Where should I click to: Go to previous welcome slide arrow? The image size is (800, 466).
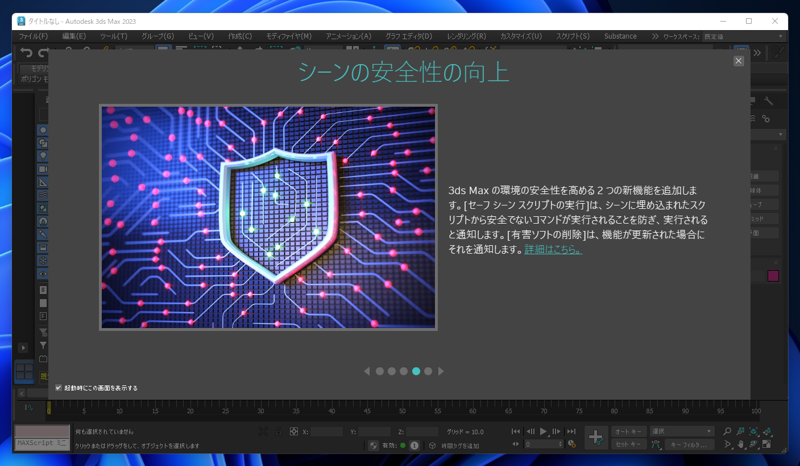pyautogui.click(x=367, y=372)
